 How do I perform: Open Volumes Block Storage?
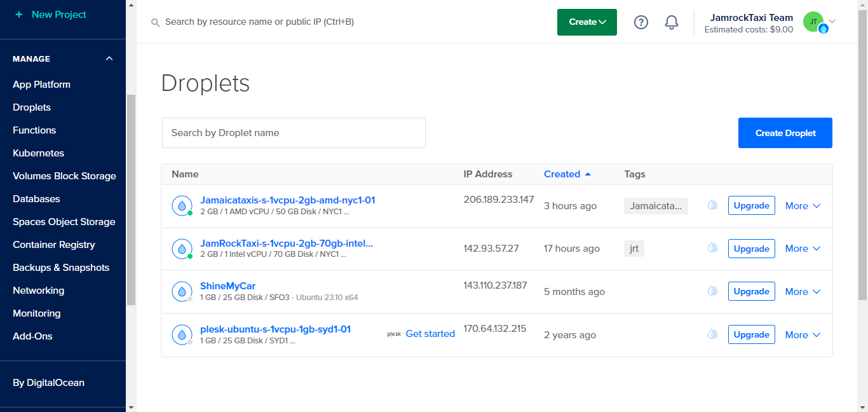click(x=64, y=176)
